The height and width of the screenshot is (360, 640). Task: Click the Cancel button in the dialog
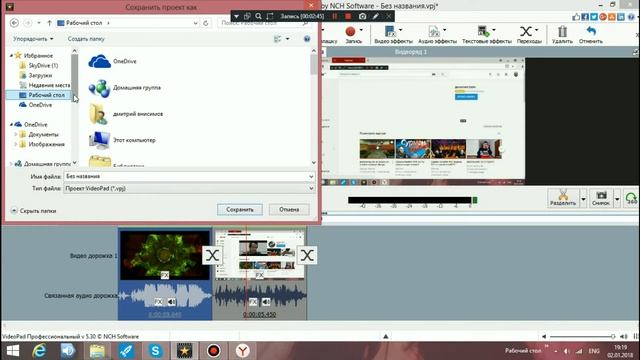point(289,209)
